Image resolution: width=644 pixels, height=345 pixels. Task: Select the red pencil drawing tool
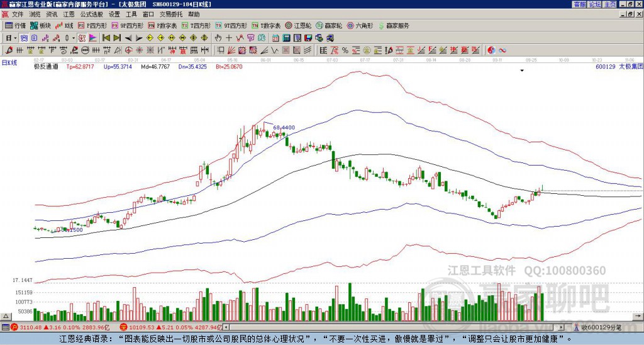pos(9,50)
